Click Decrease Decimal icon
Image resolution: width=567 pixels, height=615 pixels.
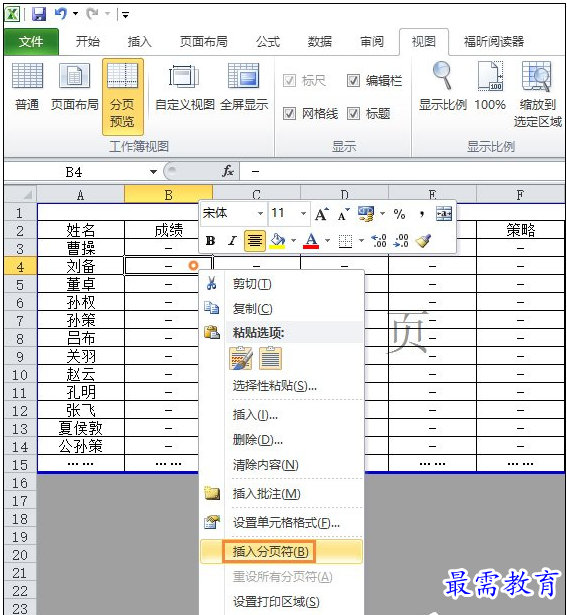click(401, 240)
